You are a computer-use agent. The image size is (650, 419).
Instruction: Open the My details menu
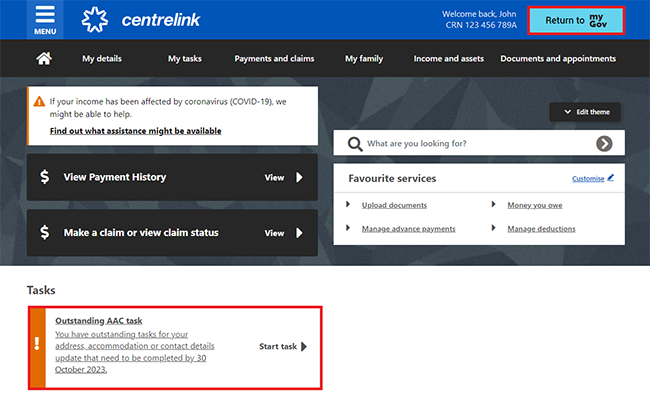(x=102, y=58)
